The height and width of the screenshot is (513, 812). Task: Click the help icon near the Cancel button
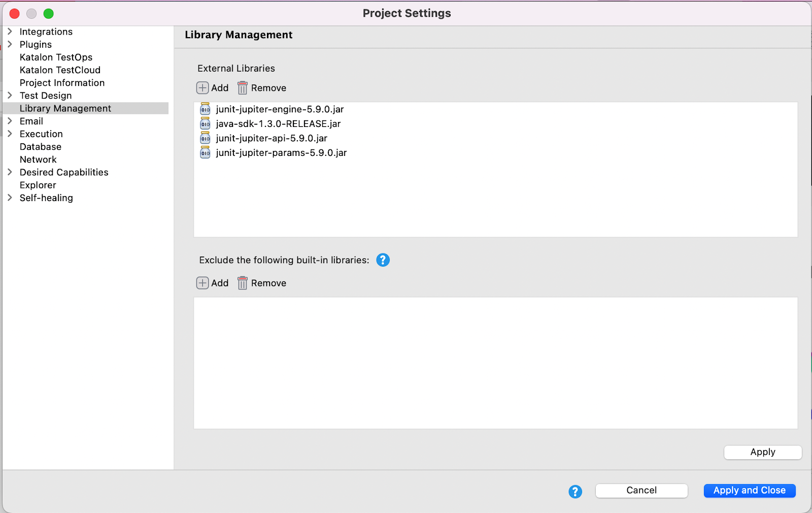pyautogui.click(x=575, y=492)
